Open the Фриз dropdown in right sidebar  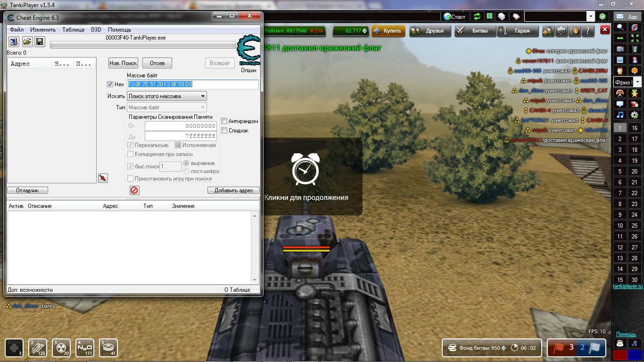(x=638, y=82)
